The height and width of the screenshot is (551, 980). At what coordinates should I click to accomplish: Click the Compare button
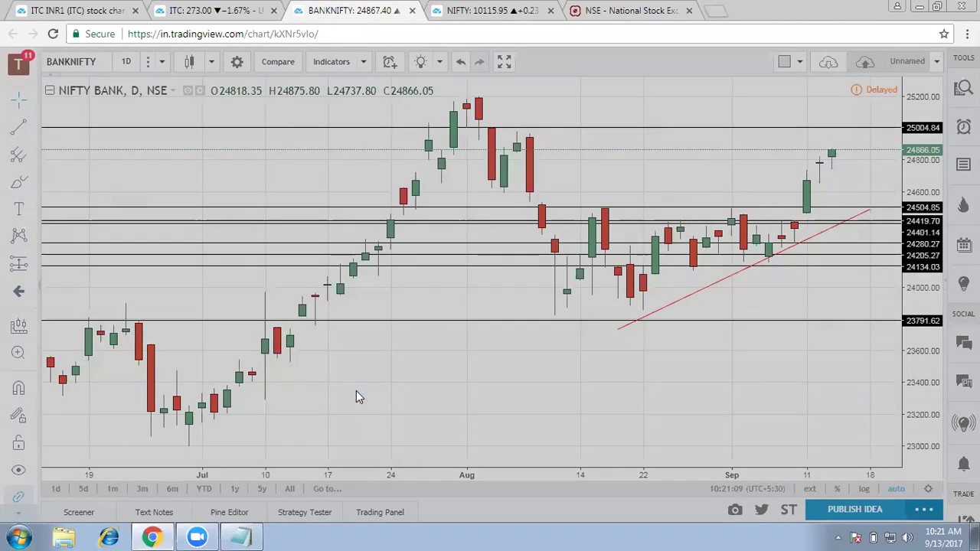278,62
